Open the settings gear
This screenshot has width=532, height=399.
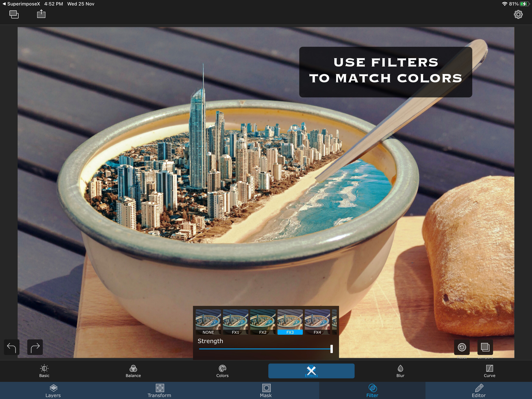tap(518, 14)
